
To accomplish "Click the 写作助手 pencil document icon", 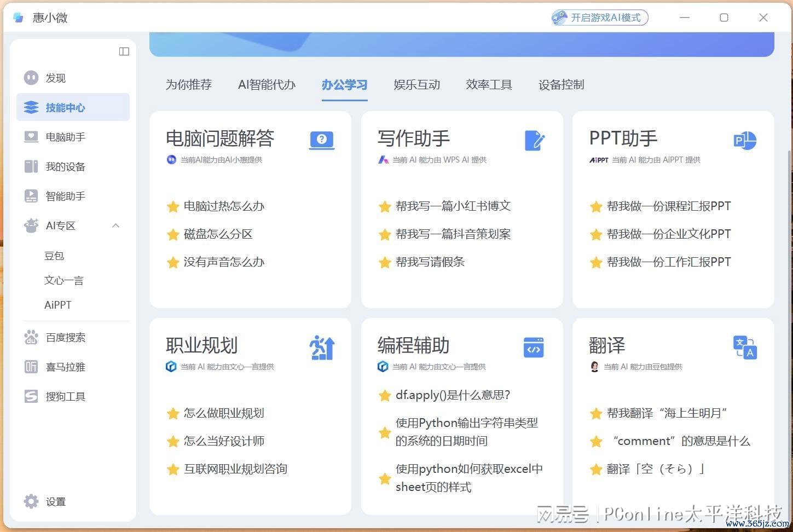I will (534, 140).
